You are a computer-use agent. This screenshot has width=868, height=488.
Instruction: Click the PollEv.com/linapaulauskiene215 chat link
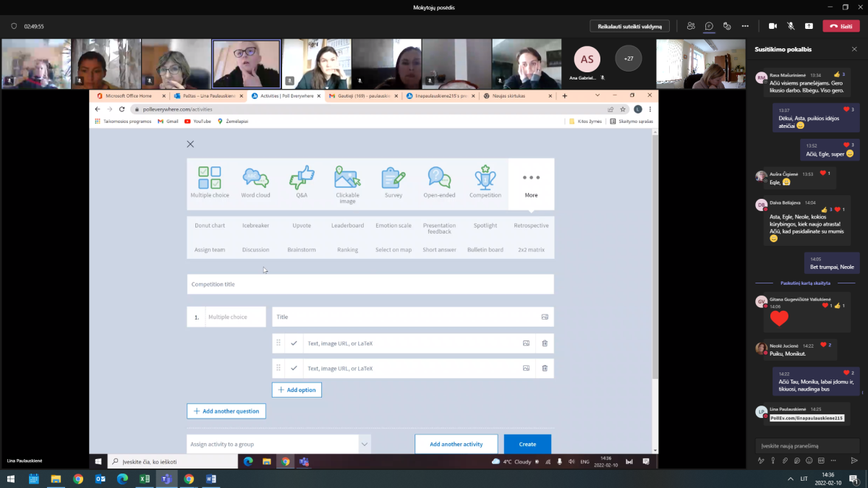tap(807, 418)
